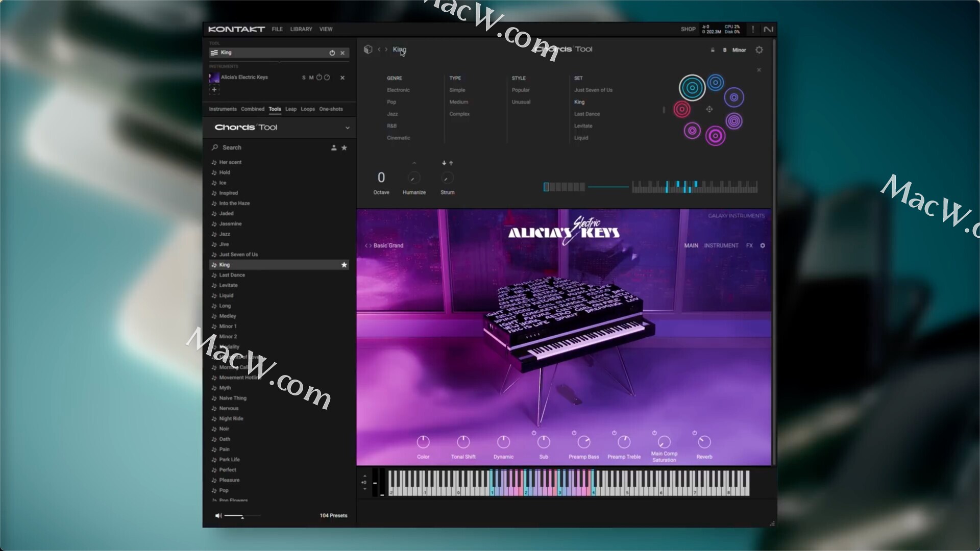Go to next chord set arrow
This screenshot has height=551, width=980.
(x=386, y=49)
